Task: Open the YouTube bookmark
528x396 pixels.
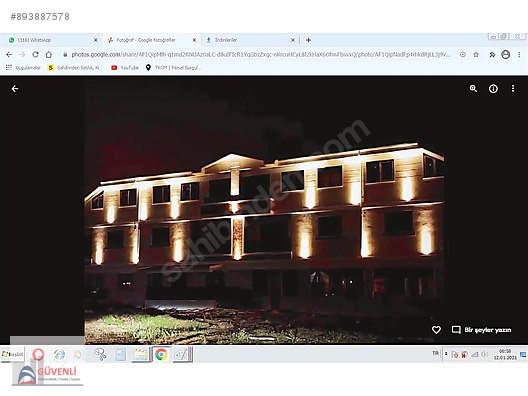Action: (x=125, y=68)
